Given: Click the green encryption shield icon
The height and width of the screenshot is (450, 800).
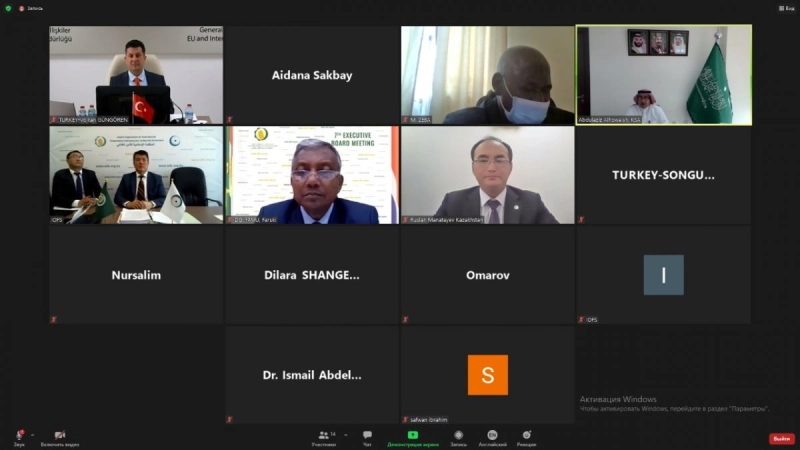Looking at the screenshot, I should pos(8,8).
